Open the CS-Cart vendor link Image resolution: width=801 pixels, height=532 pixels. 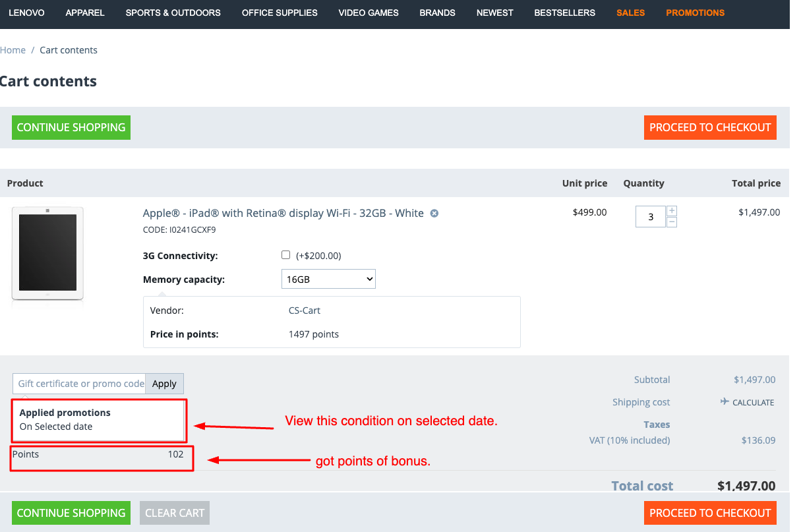[305, 310]
